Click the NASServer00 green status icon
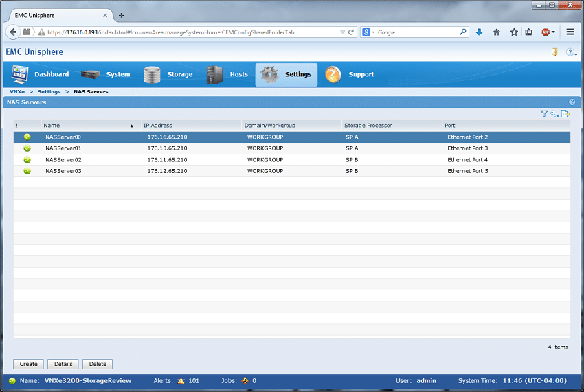584x392 pixels. pos(27,137)
